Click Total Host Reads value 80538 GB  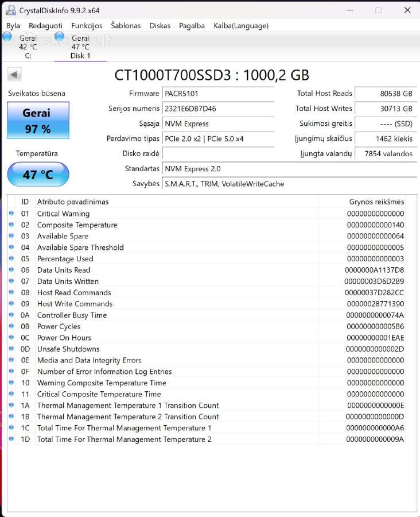pos(385,93)
